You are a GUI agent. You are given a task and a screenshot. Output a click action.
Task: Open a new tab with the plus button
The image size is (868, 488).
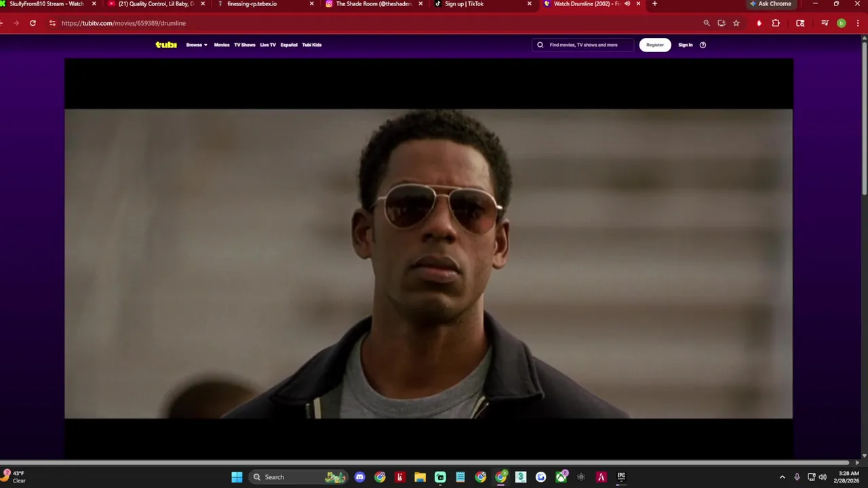[654, 4]
